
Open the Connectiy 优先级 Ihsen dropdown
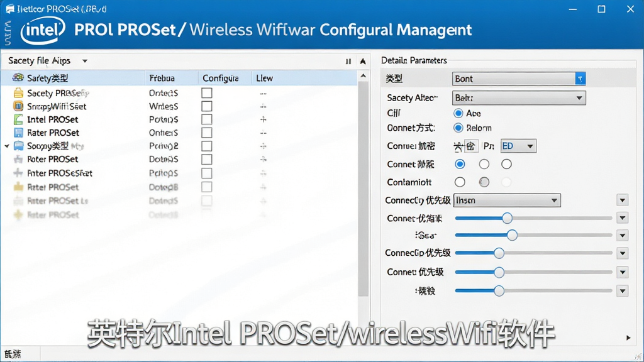pyautogui.click(x=507, y=200)
